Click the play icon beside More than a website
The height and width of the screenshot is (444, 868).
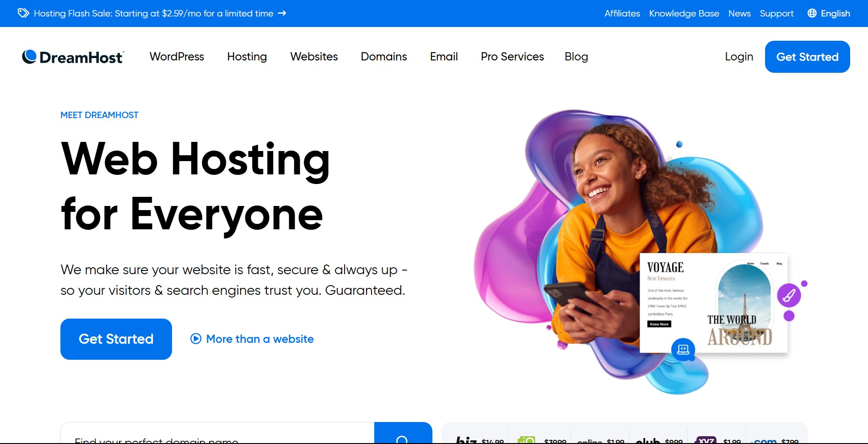pyautogui.click(x=195, y=339)
